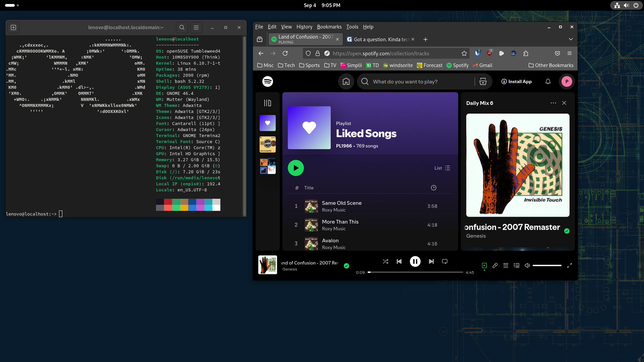Click the Liked Songs heart icon in sidebar
644x362 pixels.
click(x=268, y=123)
